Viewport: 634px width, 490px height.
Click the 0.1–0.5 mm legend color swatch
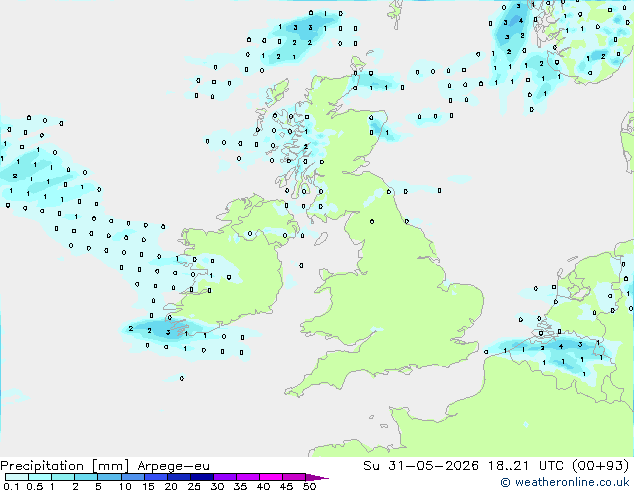pyautogui.click(x=17, y=477)
